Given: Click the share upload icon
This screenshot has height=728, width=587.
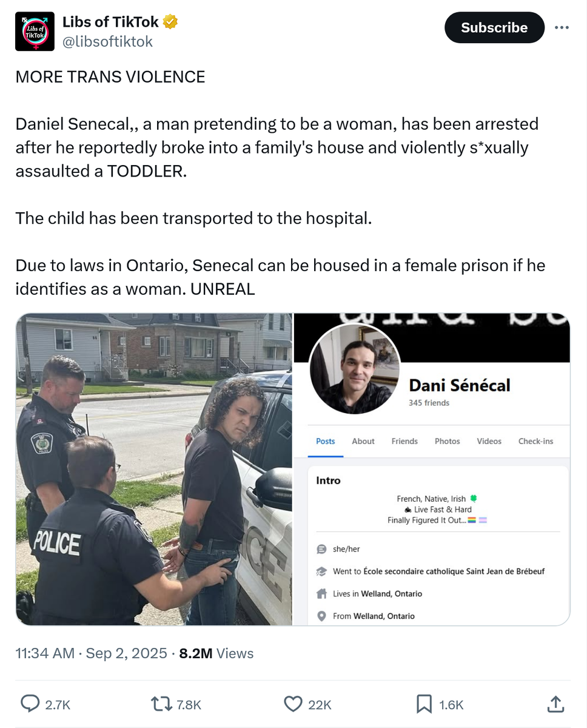Looking at the screenshot, I should pos(555,704).
